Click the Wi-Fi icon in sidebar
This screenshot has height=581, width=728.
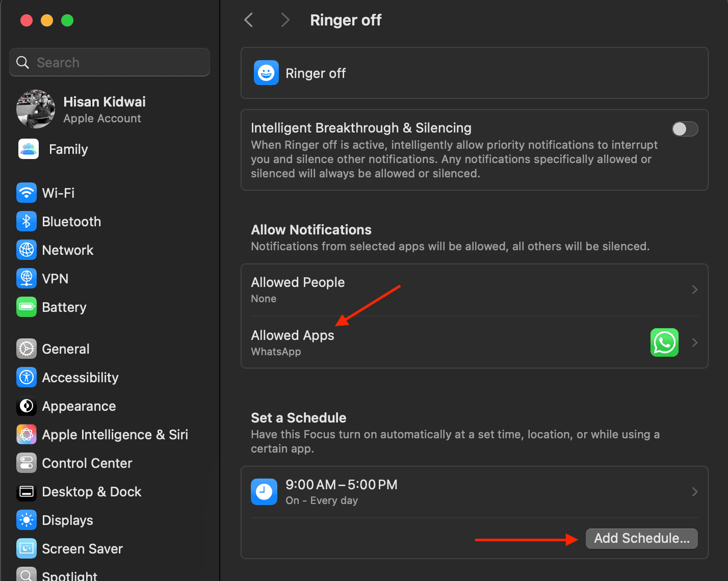tap(27, 193)
